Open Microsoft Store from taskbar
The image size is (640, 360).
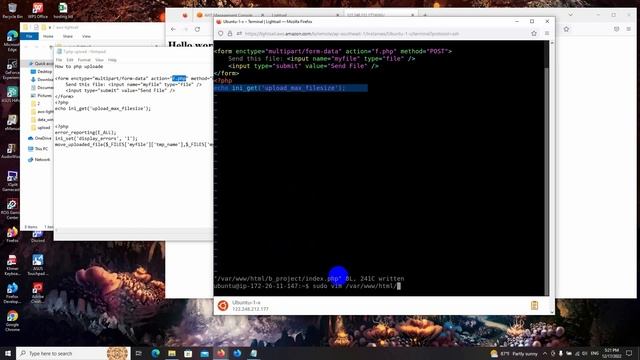click(x=188, y=353)
